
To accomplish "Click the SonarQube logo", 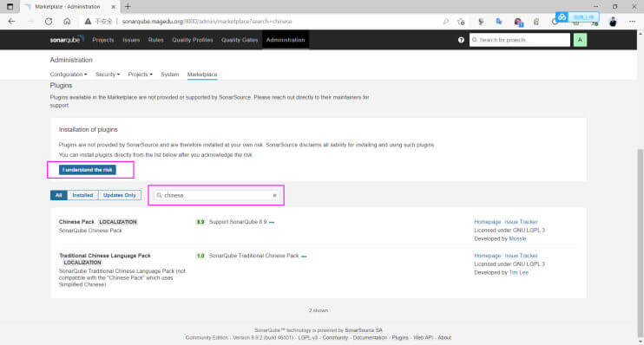I will click(67, 40).
